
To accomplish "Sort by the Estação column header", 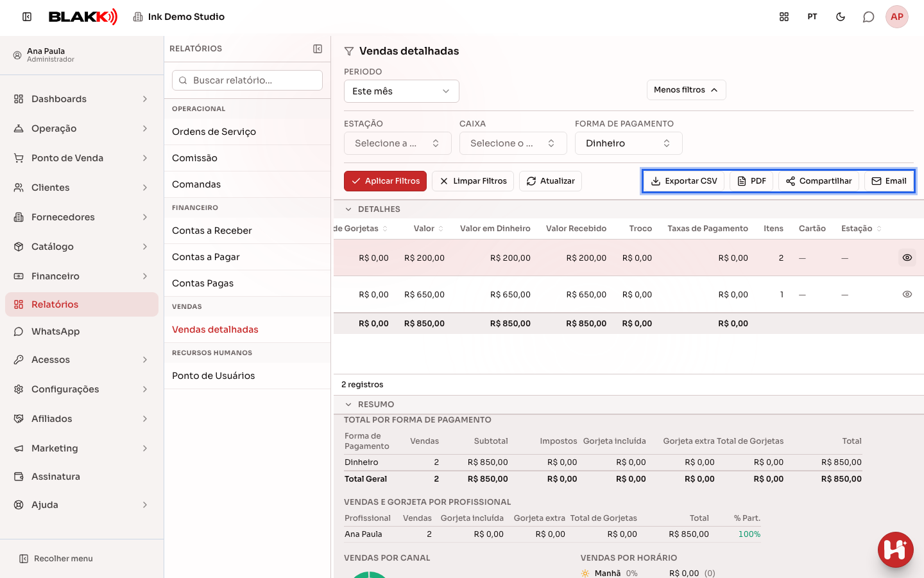I will pos(862,229).
